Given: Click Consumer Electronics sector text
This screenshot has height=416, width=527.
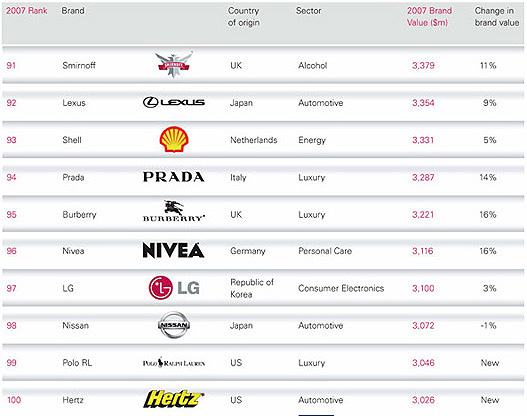Looking at the screenshot, I should point(341,288).
